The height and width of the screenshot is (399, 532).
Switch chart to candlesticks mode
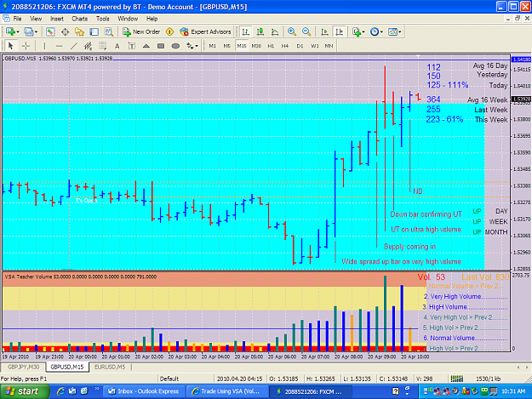tap(260, 31)
